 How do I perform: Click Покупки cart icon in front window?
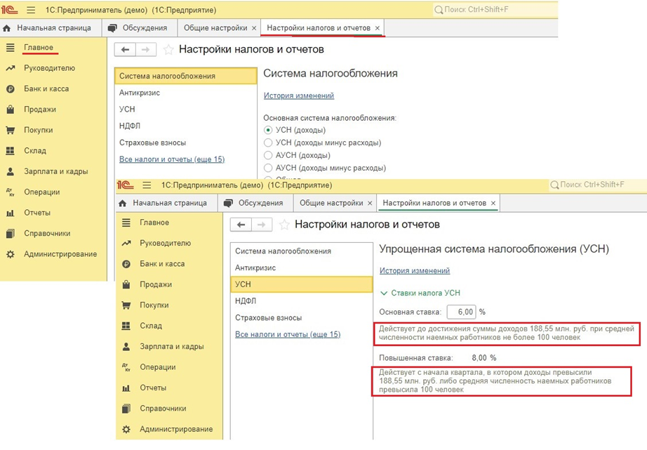click(126, 305)
